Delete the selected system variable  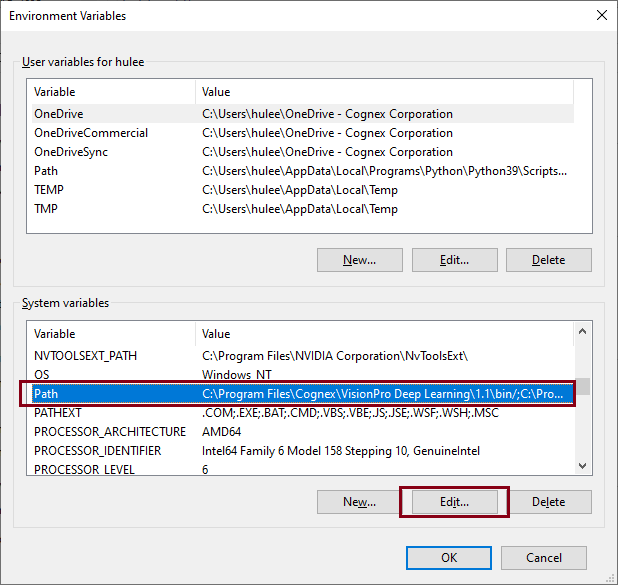point(548,502)
